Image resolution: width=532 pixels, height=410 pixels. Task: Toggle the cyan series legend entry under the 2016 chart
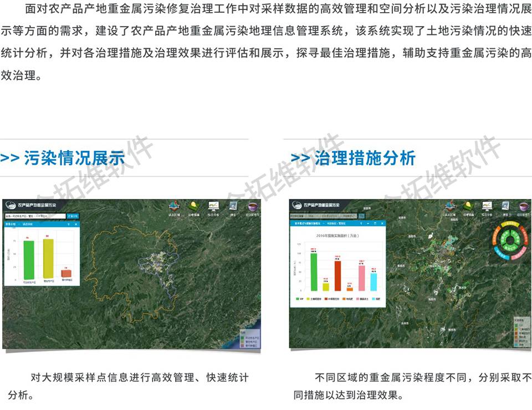click(x=374, y=298)
